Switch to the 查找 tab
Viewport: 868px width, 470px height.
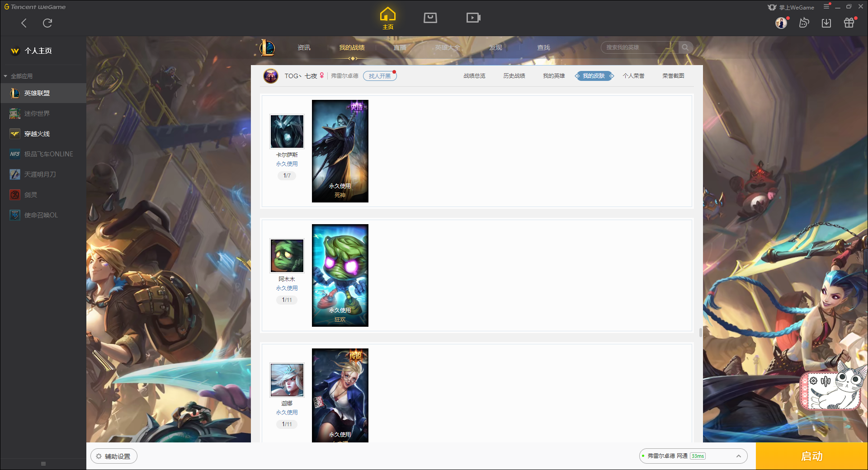pos(543,47)
